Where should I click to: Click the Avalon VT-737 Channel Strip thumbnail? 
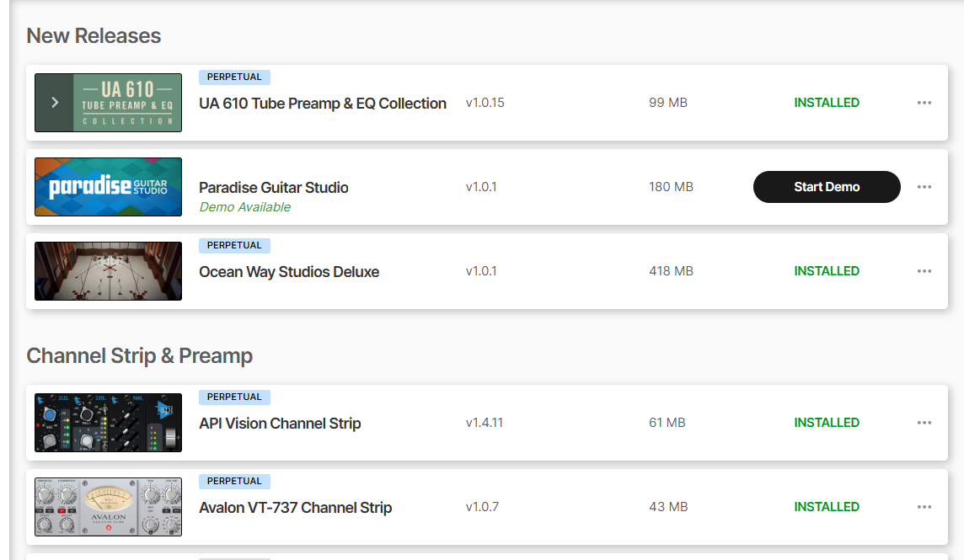[x=108, y=507]
